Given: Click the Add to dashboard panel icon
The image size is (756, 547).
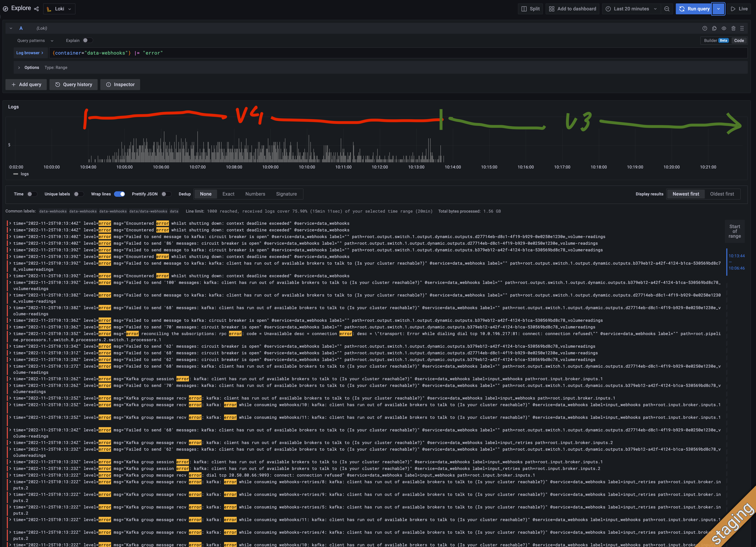Looking at the screenshot, I should 572,9.
